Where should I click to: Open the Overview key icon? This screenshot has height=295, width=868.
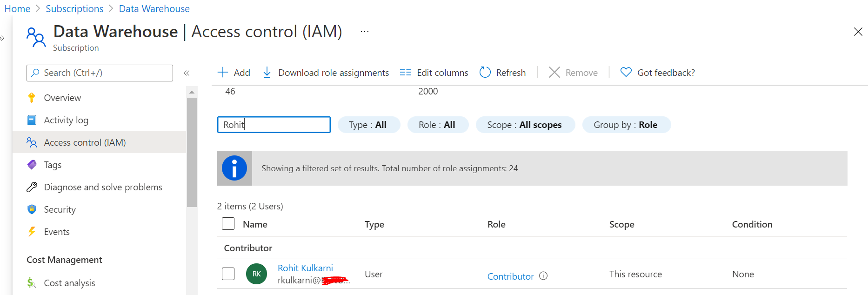coord(32,98)
